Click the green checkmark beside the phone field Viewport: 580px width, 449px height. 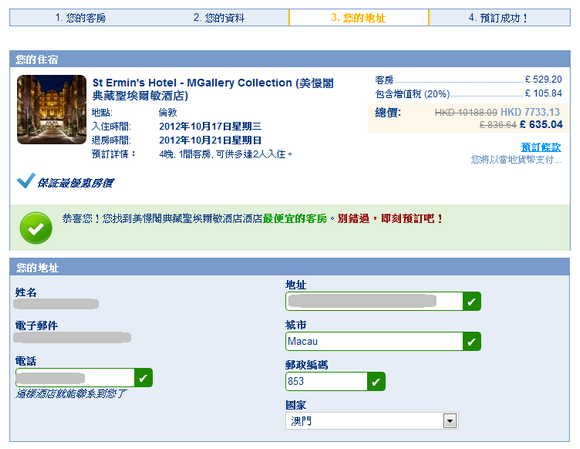(144, 378)
